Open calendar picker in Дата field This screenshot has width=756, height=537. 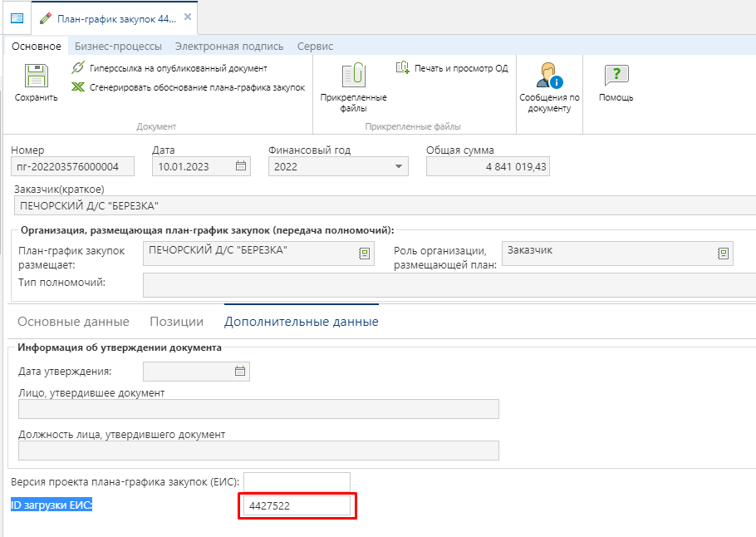click(241, 166)
